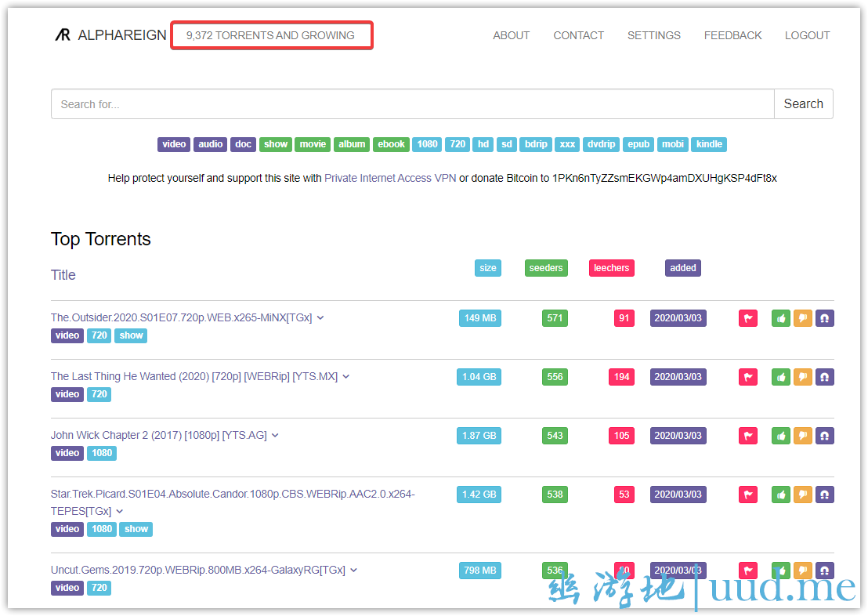Flag John Wick Chapter 2 torrent
This screenshot has height=616, width=868.
point(748,436)
